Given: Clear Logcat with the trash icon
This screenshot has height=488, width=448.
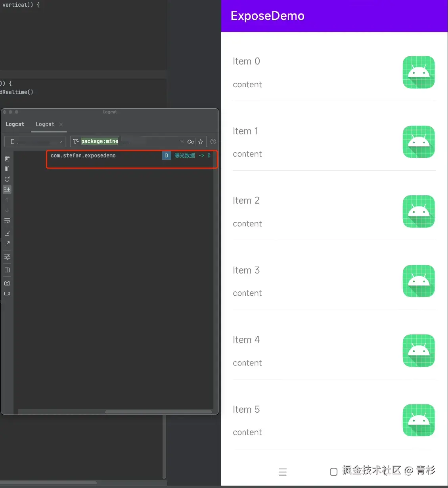Looking at the screenshot, I should click(7, 159).
